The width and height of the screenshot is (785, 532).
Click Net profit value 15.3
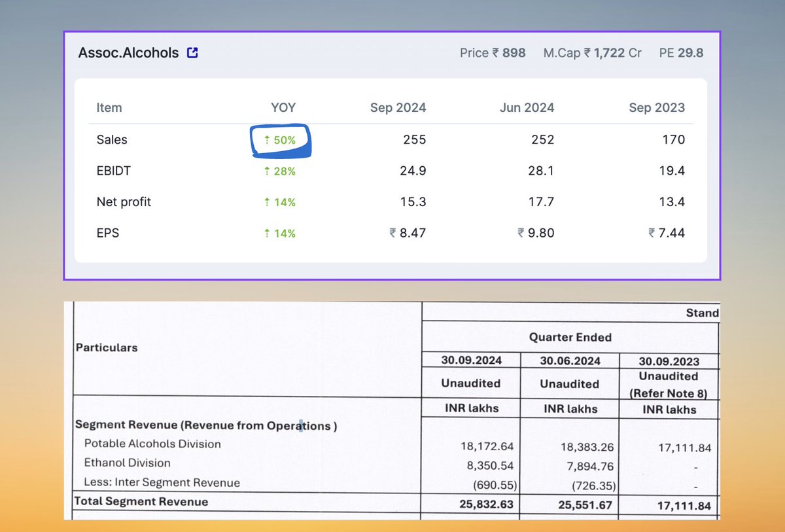tap(413, 202)
